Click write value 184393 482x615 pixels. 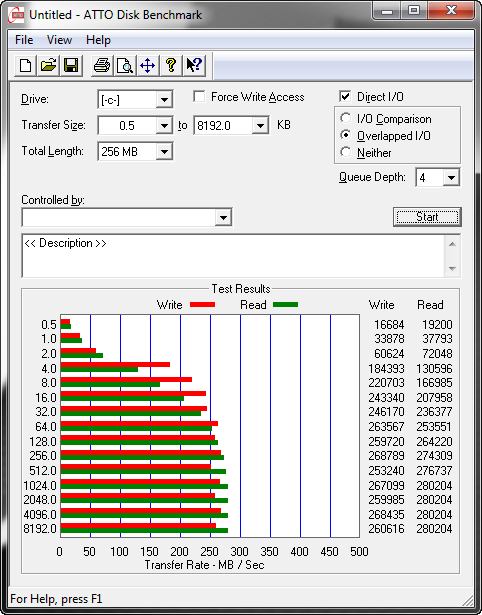[386, 369]
